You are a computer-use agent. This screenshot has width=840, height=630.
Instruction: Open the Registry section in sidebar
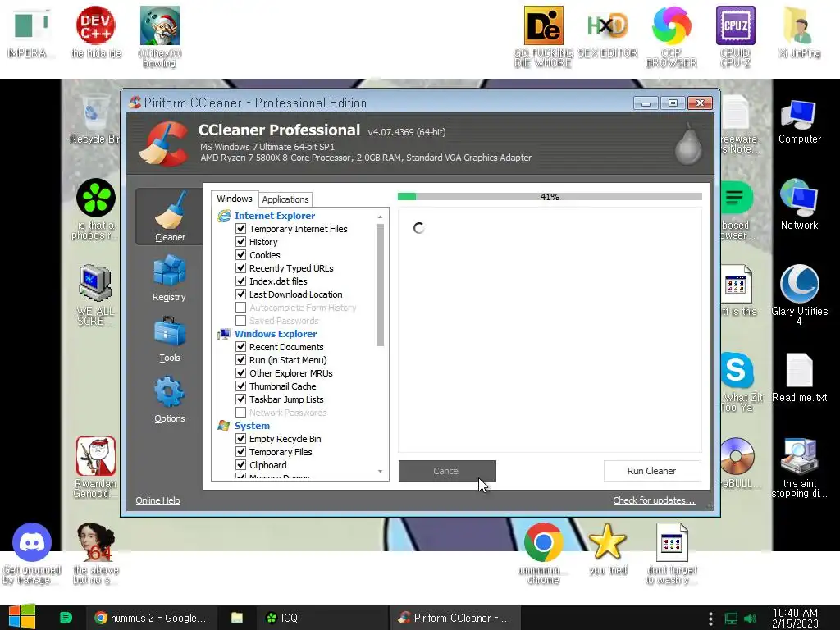[x=169, y=277]
